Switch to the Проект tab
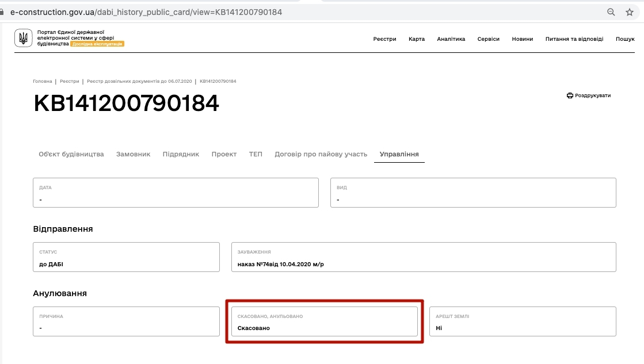This screenshot has height=364, width=644. coord(224,154)
